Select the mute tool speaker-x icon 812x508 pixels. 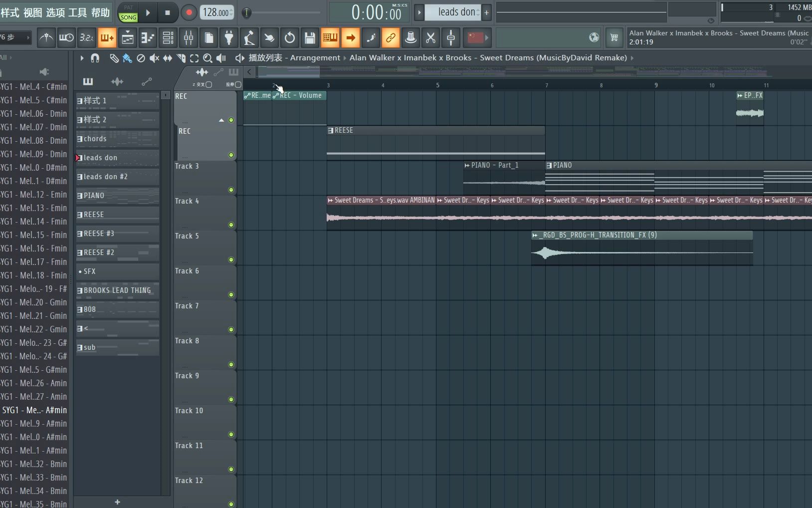click(x=154, y=58)
